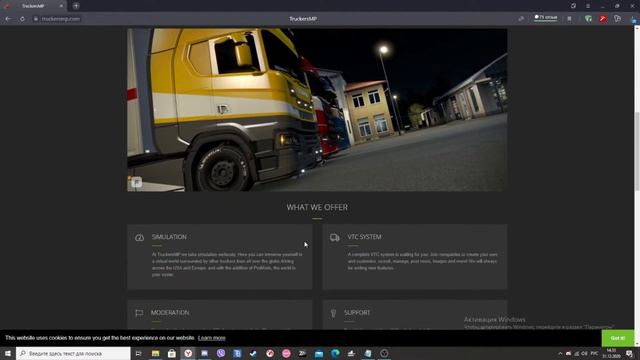The height and width of the screenshot is (360, 640).
Task: Click the link icon in the address bar
Action: 521,19
